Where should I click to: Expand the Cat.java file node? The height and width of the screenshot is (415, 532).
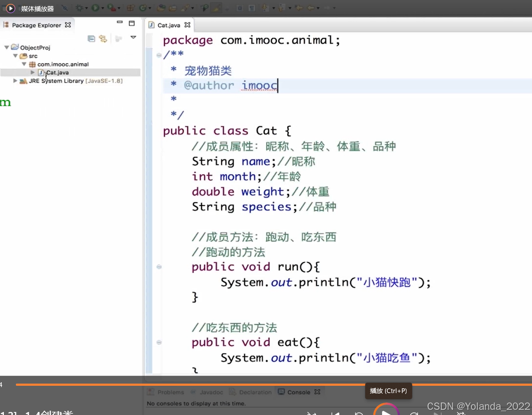click(33, 72)
